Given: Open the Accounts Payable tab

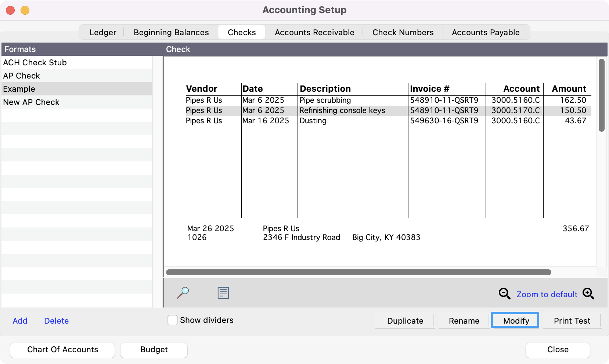Looking at the screenshot, I should pos(486,32).
